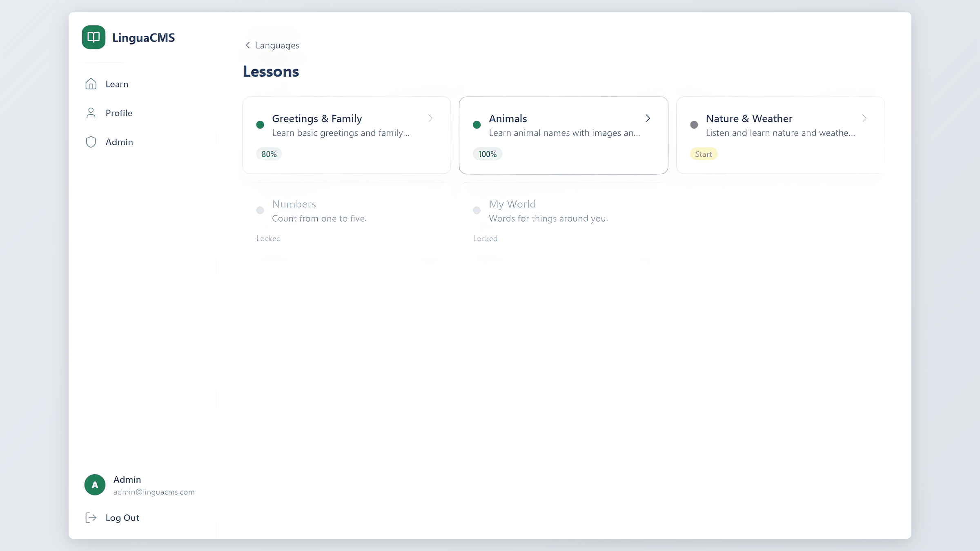Expand Nature & Weather using its chevron

[864, 118]
